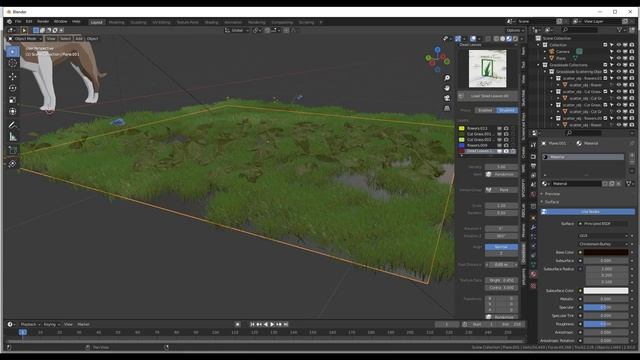The height and width of the screenshot is (360, 640).
Task: Open the viewport Add menu button
Action: point(79,39)
